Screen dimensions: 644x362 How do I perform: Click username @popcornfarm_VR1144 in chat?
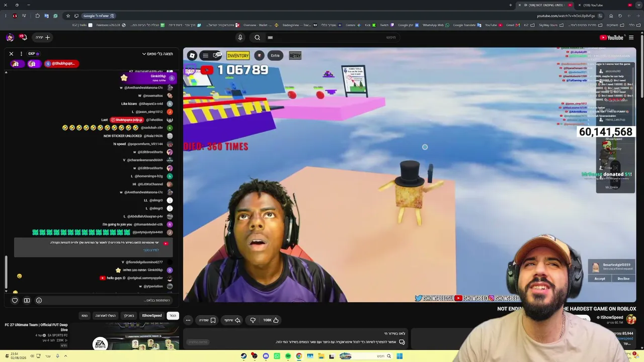pyautogui.click(x=144, y=144)
